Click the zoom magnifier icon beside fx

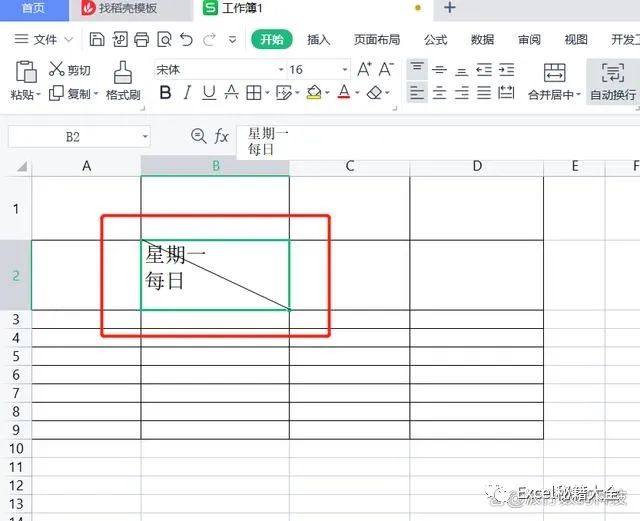click(x=198, y=136)
